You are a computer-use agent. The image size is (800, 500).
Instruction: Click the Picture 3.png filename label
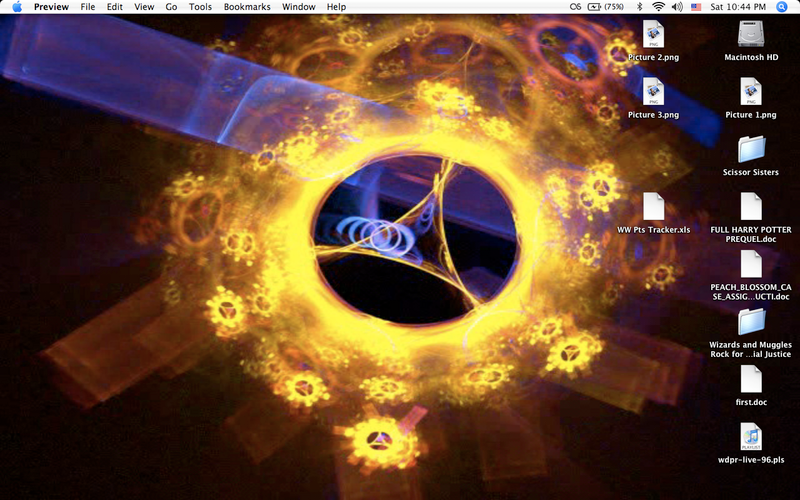point(654,115)
